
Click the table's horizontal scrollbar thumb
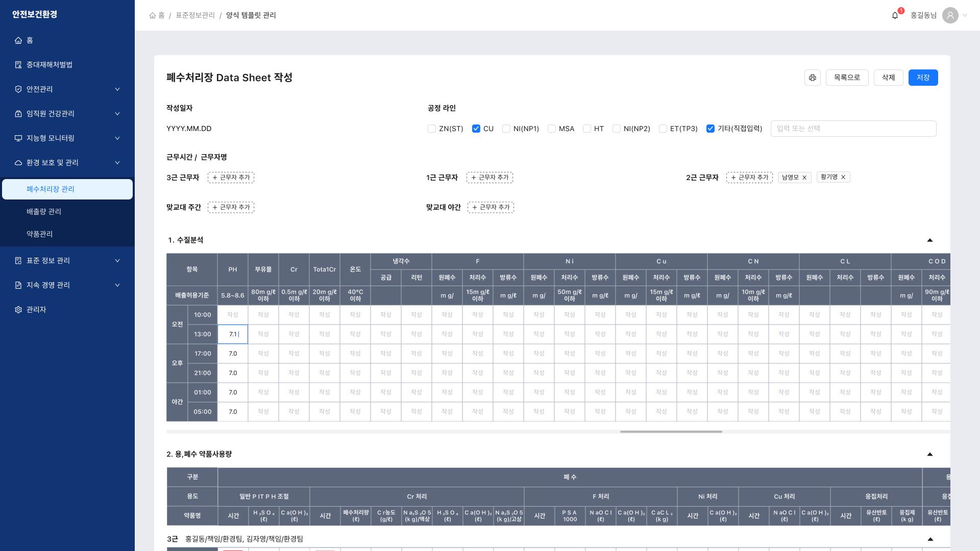pos(671,432)
